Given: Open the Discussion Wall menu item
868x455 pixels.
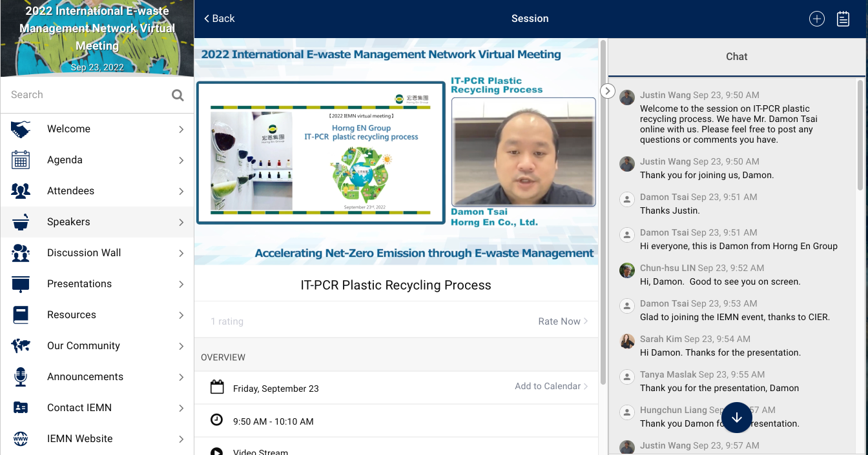Looking at the screenshot, I should click(x=97, y=253).
